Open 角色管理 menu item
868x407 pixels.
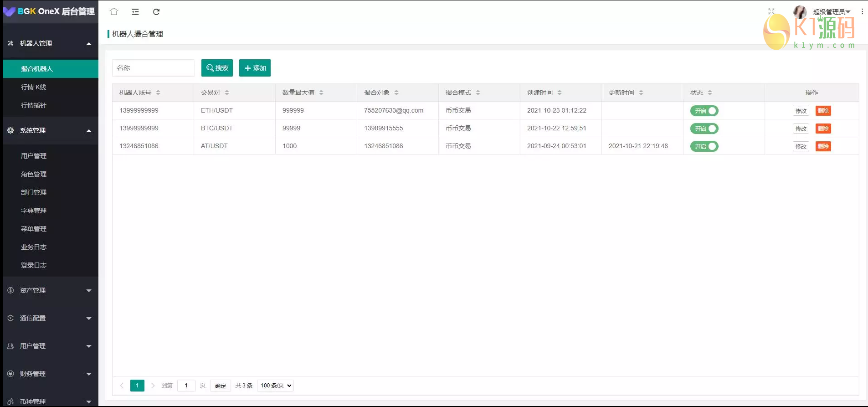(51, 174)
